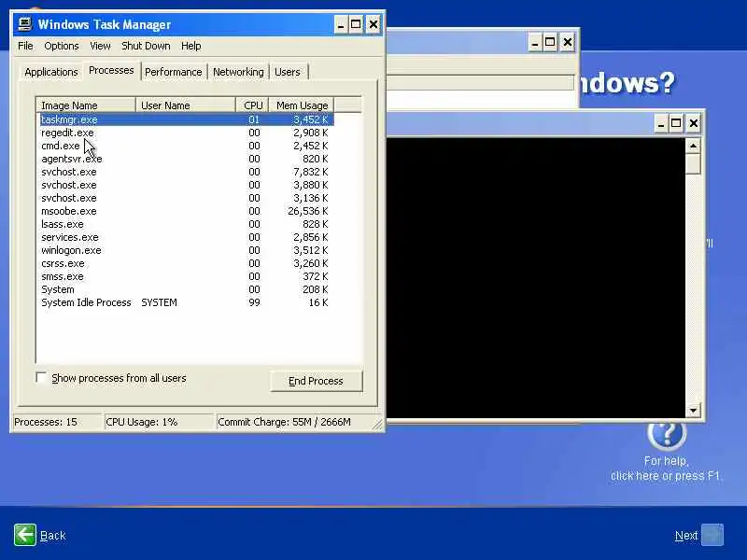
Task: Sort by Image Name column header
Action: pos(86,105)
